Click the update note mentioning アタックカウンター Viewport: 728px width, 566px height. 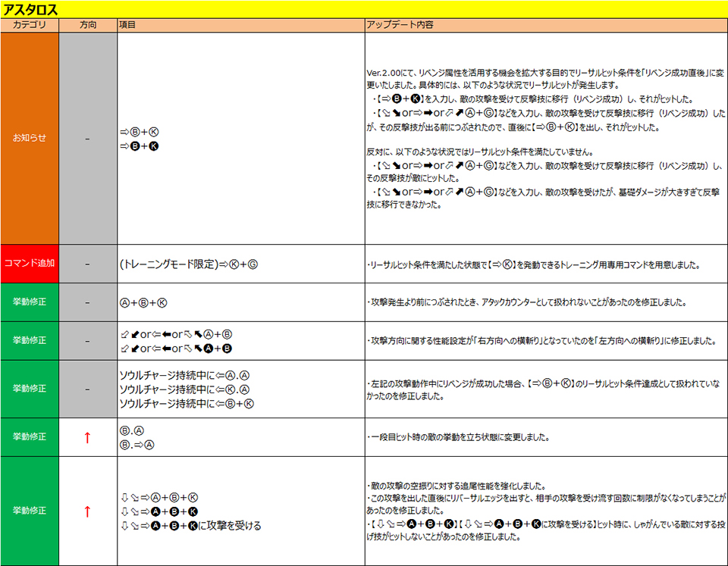pos(527,302)
